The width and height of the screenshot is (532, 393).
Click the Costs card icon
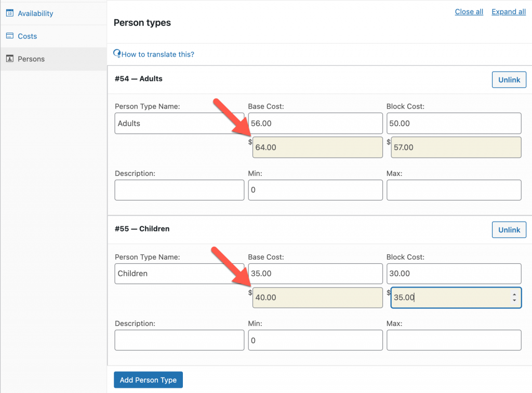10,36
